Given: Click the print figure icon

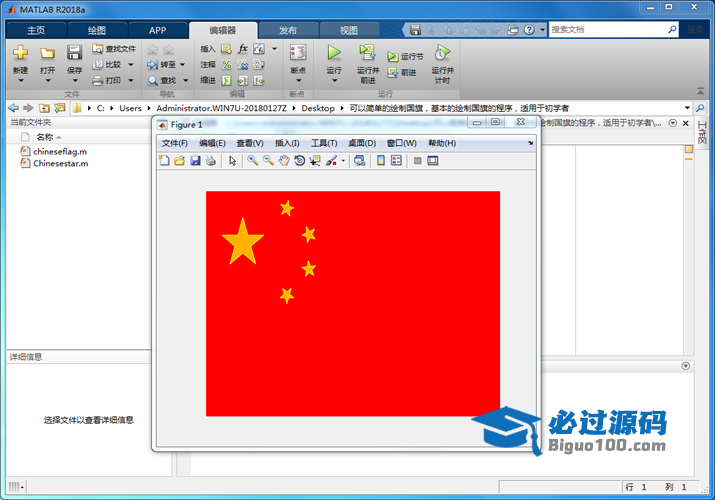Looking at the screenshot, I should [211, 160].
